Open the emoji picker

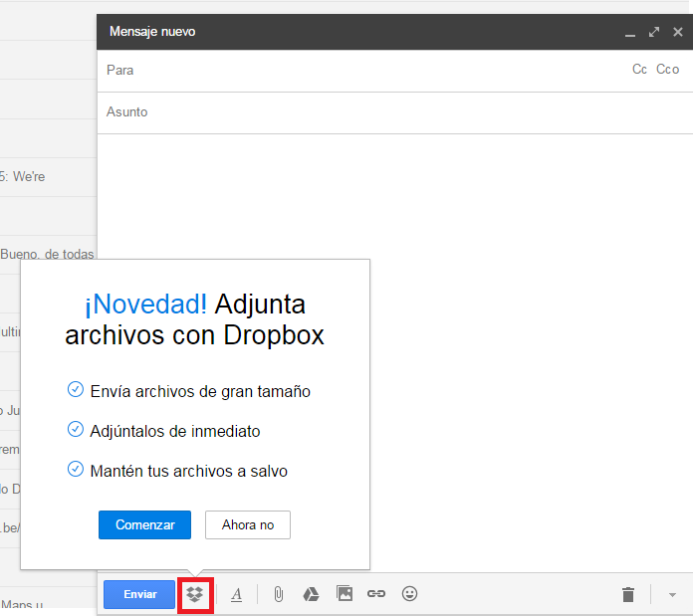pyautogui.click(x=409, y=594)
